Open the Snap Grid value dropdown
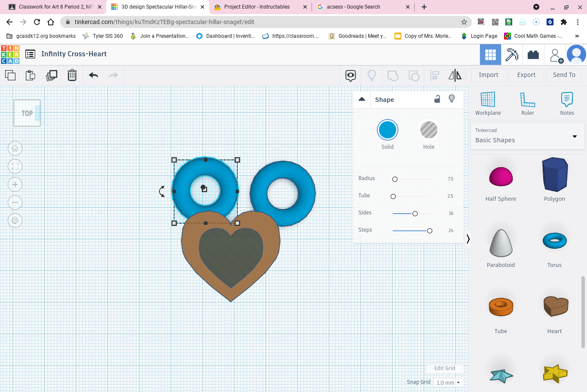This screenshot has width=587, height=392. click(x=448, y=382)
